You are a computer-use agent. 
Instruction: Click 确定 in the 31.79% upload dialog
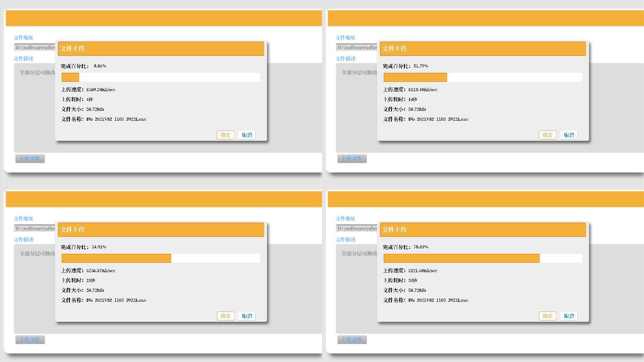coord(547,135)
